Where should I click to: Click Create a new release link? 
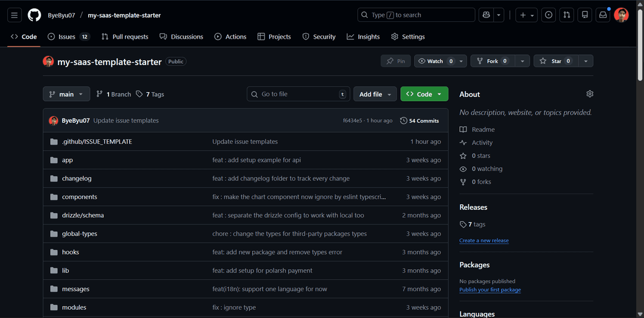point(484,241)
